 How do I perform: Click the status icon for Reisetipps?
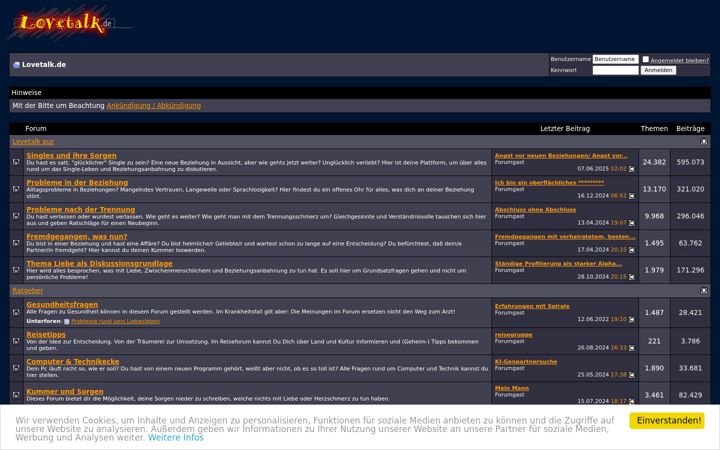16,341
